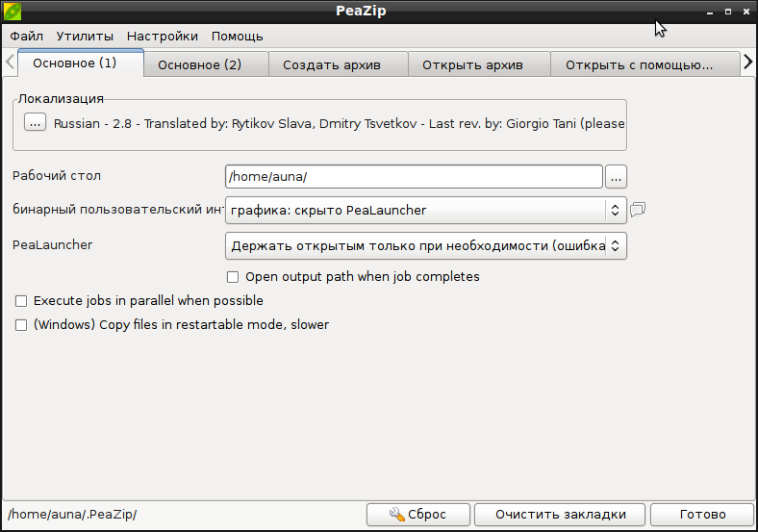The image size is (758, 532).
Task: Click the Локализация group title
Action: 61,99
